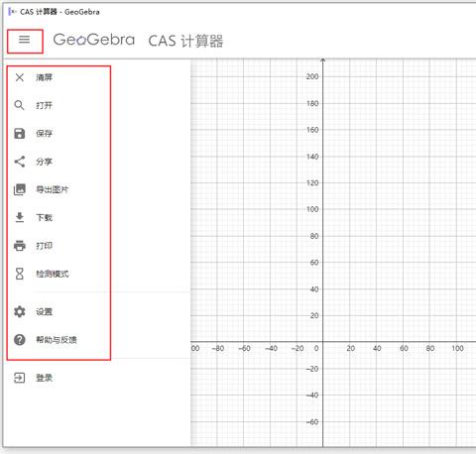Select the 打印 menu entry
This screenshot has width=476, height=454.
tap(44, 246)
